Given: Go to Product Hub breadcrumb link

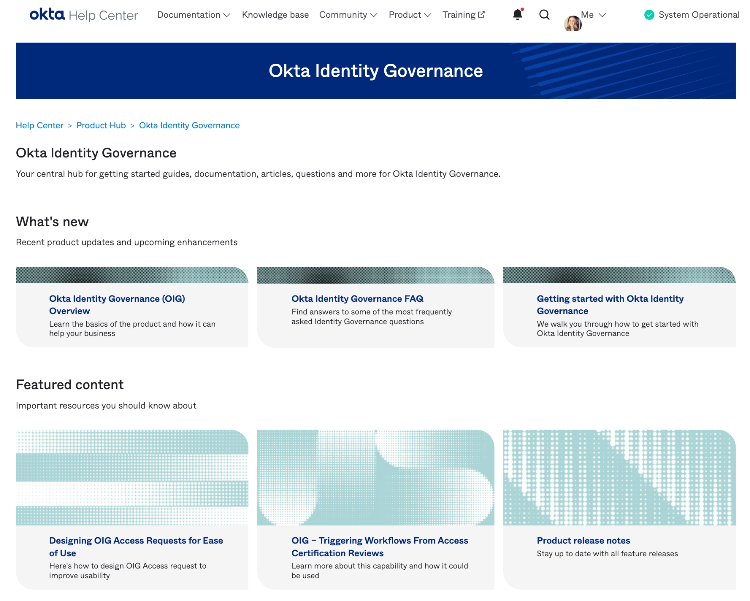Looking at the screenshot, I should click(x=101, y=125).
